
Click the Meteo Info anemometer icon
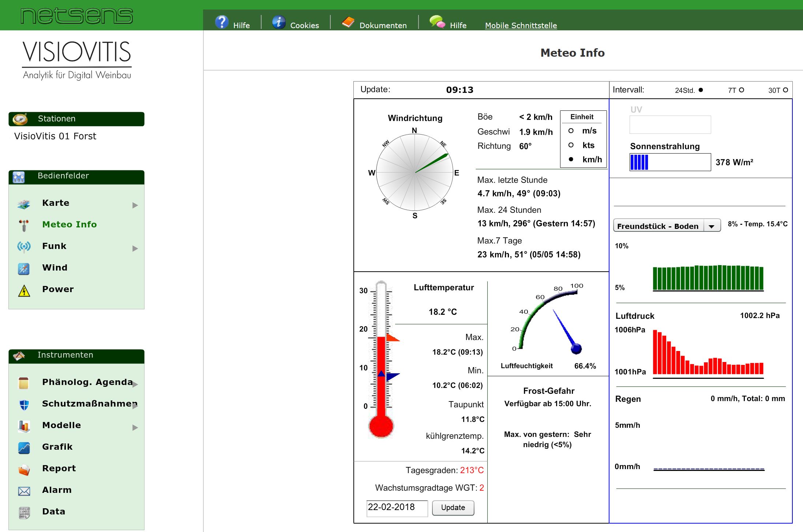coord(24,225)
